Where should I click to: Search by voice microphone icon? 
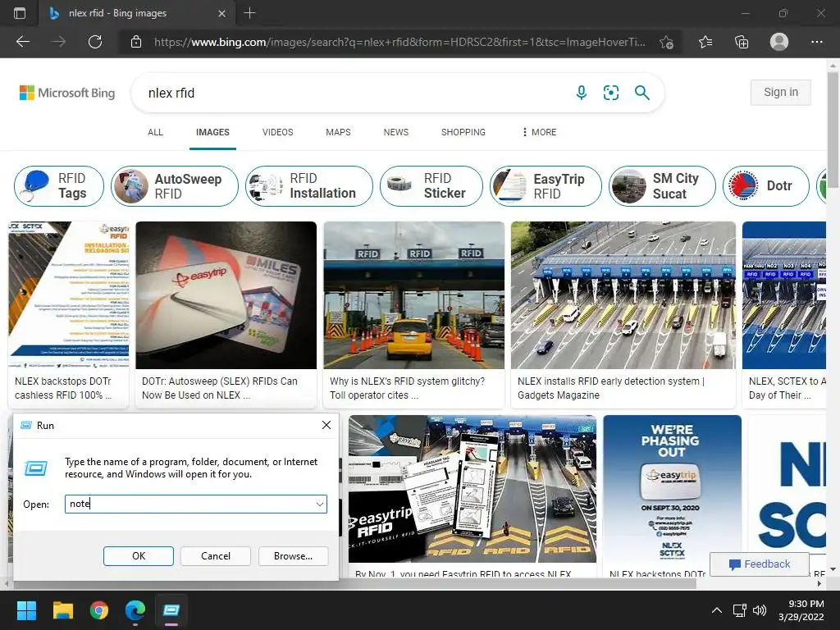(x=582, y=93)
